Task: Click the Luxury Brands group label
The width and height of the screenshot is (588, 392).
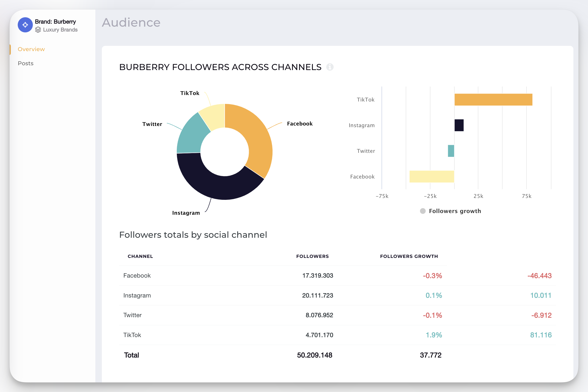Action: [60, 30]
